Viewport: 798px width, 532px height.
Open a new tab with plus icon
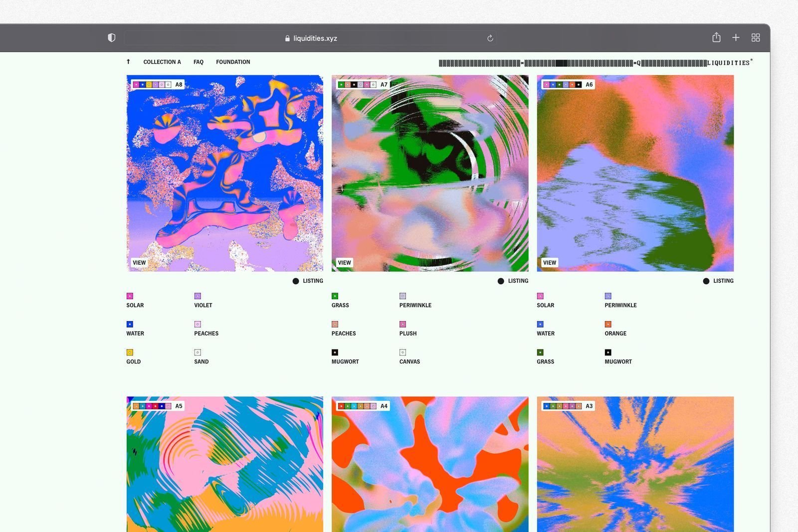[x=736, y=38]
